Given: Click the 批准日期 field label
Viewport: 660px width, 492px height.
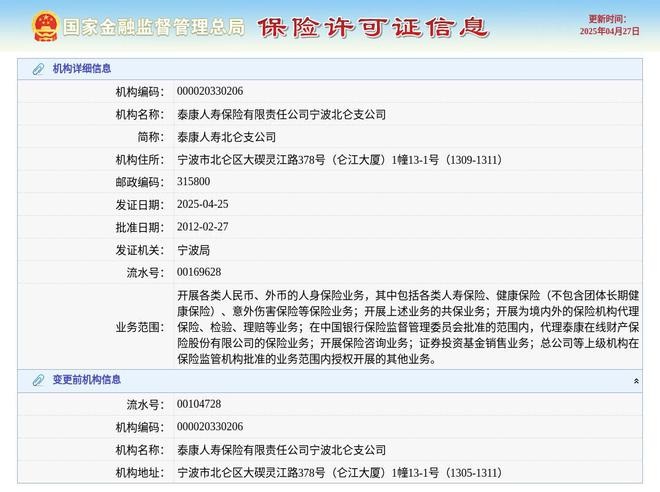Looking at the screenshot, I should 140,228.
